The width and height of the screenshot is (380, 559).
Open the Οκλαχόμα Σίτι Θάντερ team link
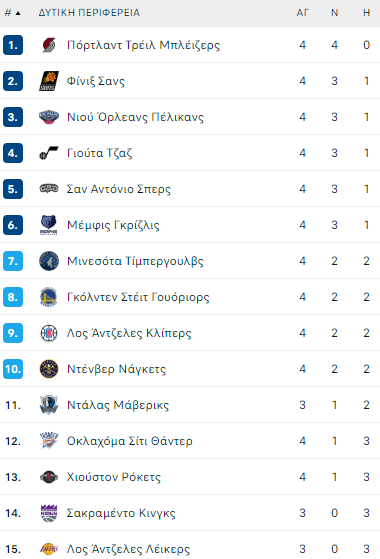(x=130, y=441)
